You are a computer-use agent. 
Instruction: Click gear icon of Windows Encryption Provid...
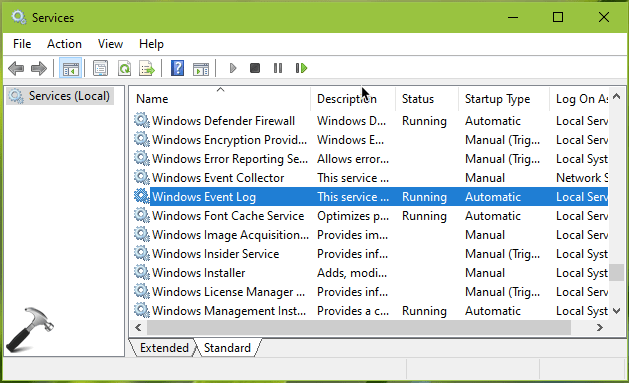click(x=142, y=140)
